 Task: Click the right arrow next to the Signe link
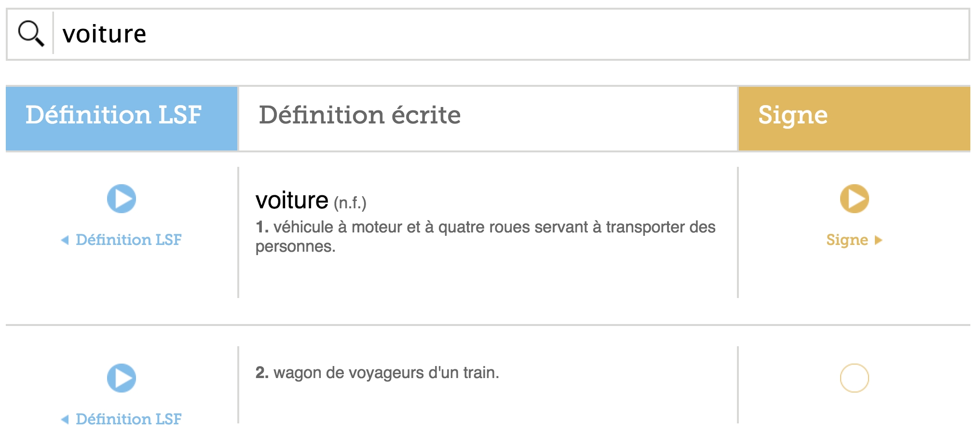click(x=878, y=240)
